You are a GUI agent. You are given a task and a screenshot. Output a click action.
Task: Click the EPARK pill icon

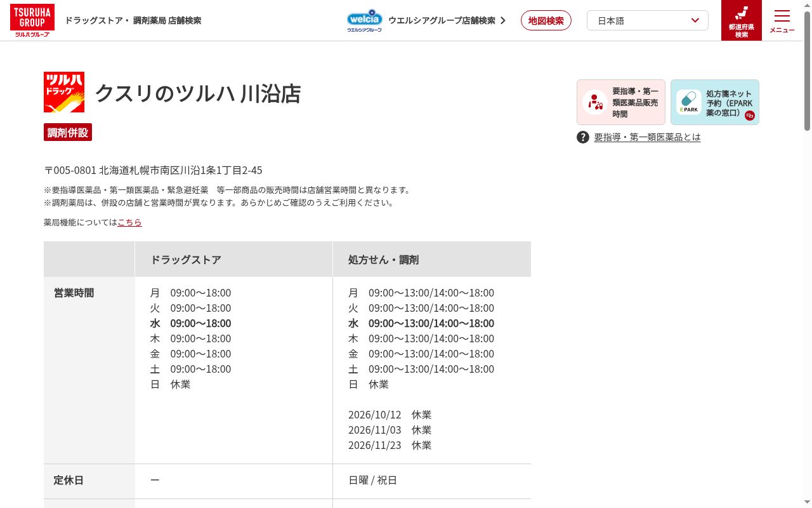point(689,102)
